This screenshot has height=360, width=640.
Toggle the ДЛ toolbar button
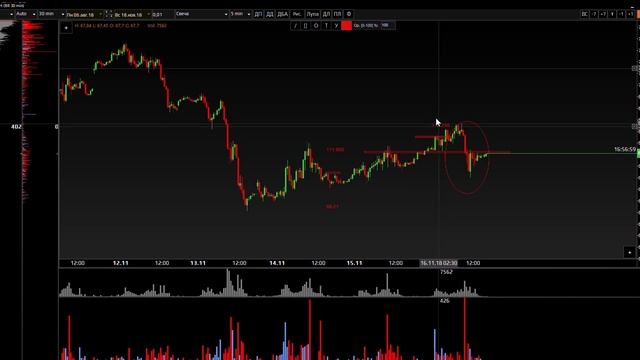pyautogui.click(x=326, y=14)
